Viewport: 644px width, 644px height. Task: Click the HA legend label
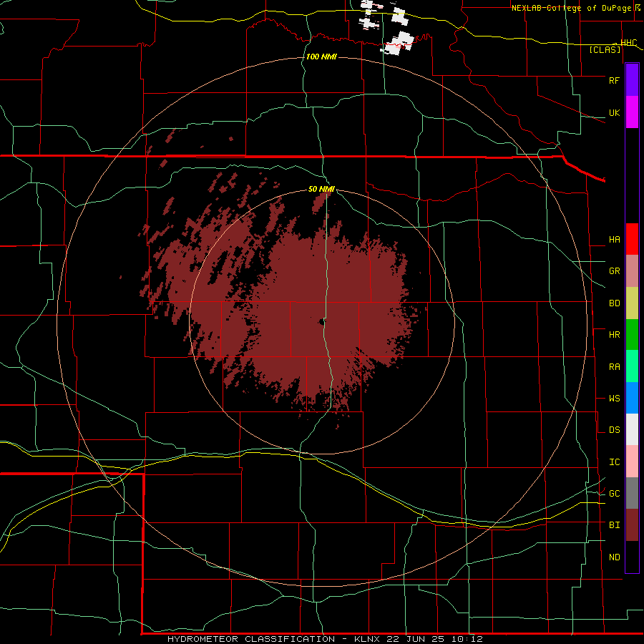(x=614, y=239)
